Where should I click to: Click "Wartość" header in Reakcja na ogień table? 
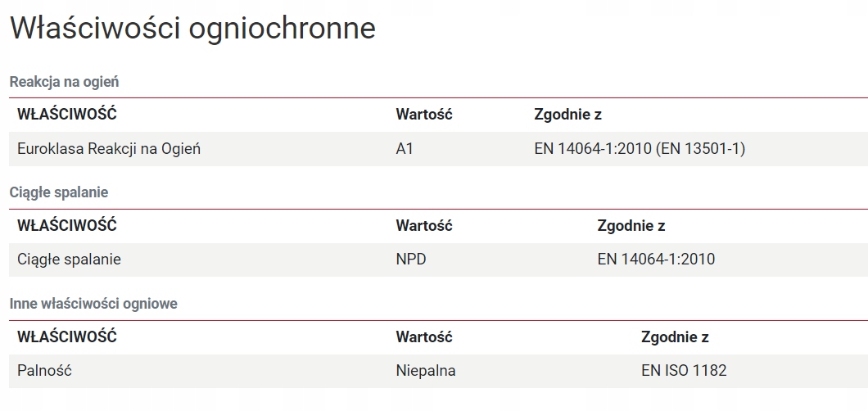pyautogui.click(x=424, y=115)
